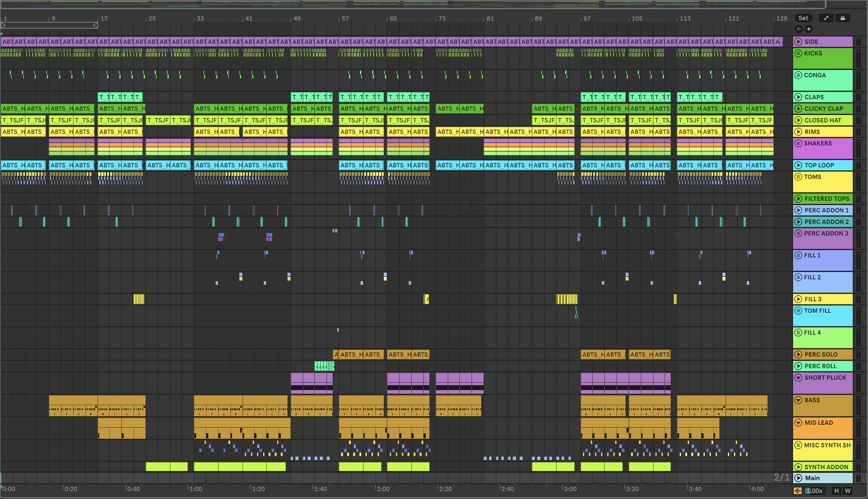Jump to next locator arrow
The height and width of the screenshot is (499, 868).
[x=808, y=29]
